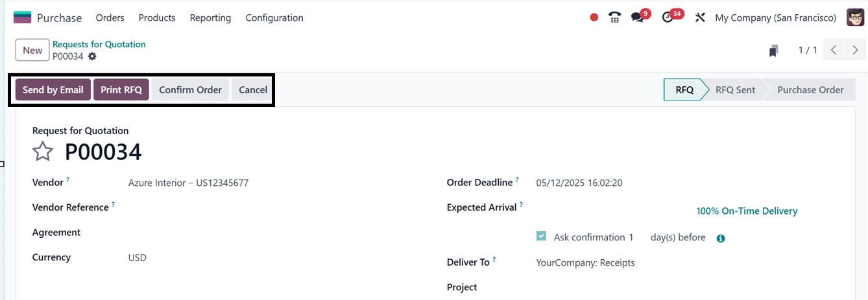Mark P00034 as favorite with star
The height and width of the screenshot is (300, 868).
click(43, 152)
